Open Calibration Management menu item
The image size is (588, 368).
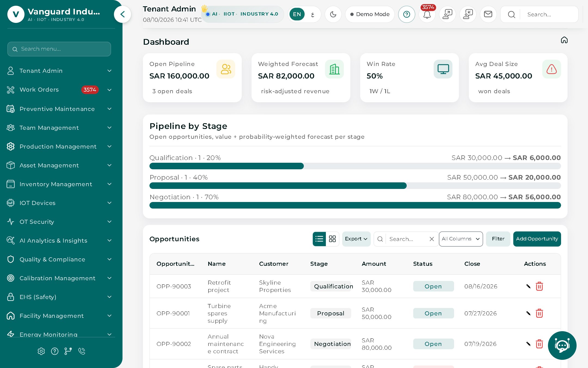tap(59, 278)
